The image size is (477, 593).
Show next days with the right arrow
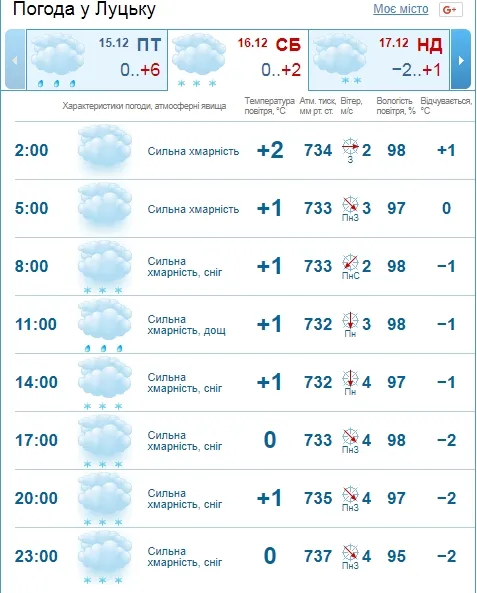[x=461, y=60]
